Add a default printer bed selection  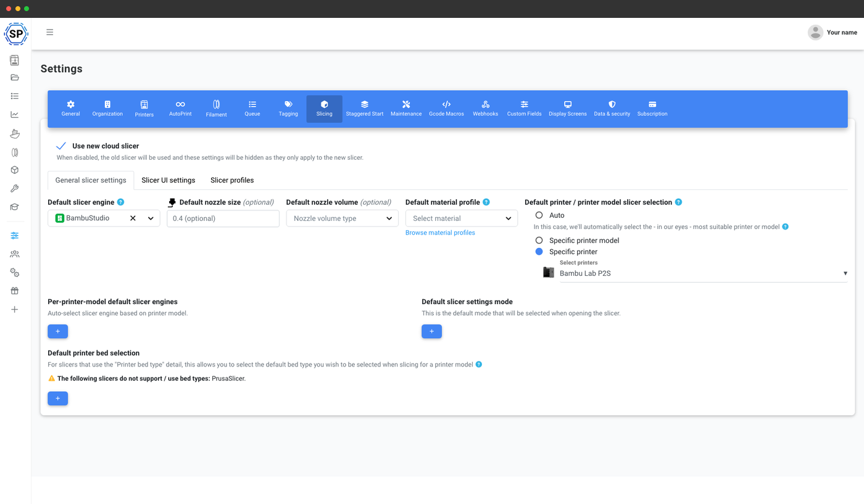(58, 399)
